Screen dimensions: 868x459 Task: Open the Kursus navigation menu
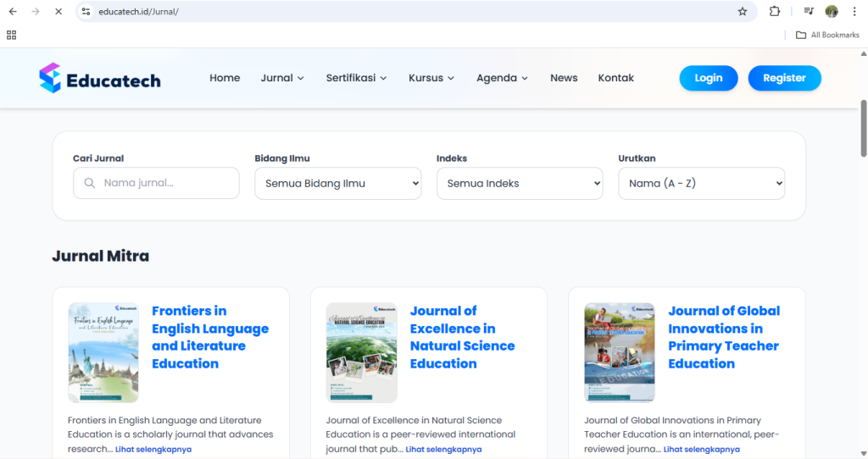tap(431, 78)
